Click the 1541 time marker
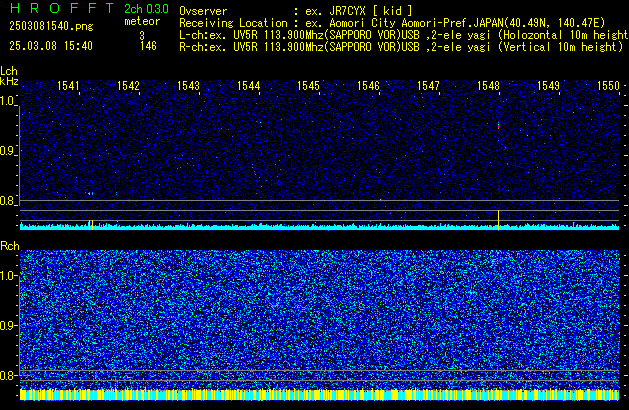Image resolution: width=629 pixels, height=410 pixels. (68, 86)
